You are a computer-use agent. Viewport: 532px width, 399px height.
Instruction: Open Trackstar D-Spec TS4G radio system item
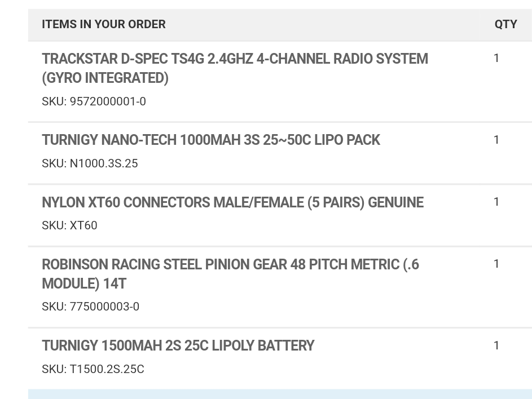(235, 68)
